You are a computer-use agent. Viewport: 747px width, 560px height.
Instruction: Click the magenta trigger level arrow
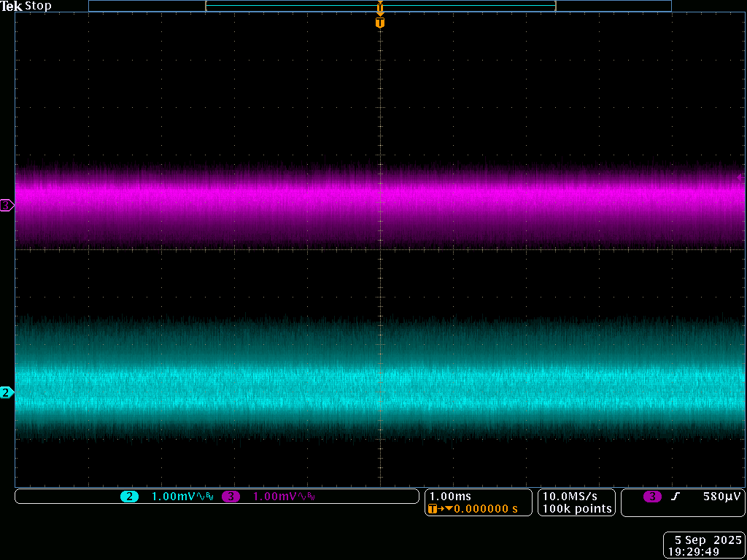740,178
